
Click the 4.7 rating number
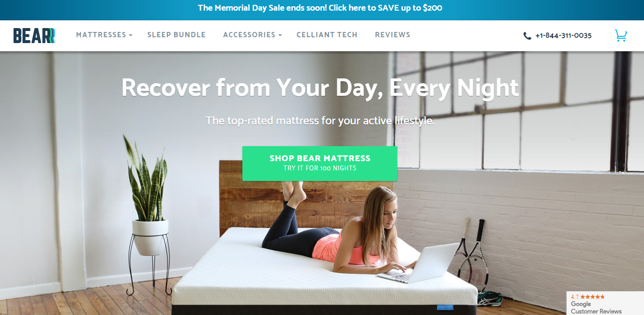[574, 297]
